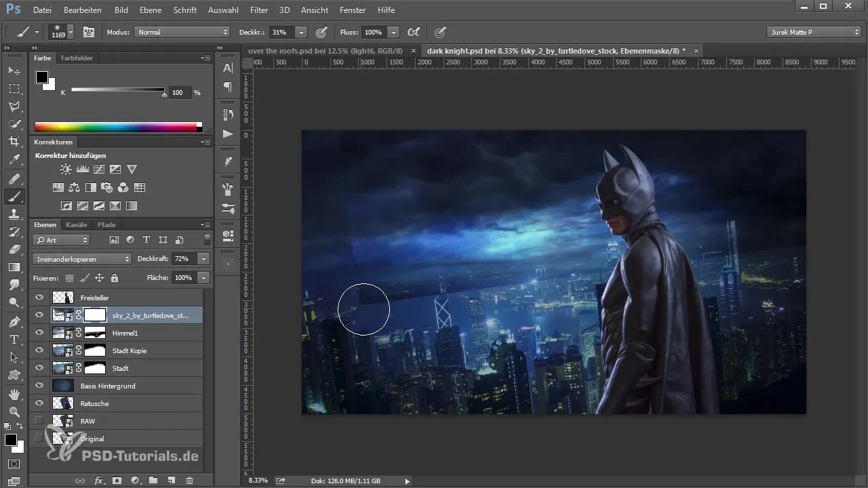Add a layer mask from bottom bar
The width and height of the screenshot is (868, 488).
tap(117, 480)
